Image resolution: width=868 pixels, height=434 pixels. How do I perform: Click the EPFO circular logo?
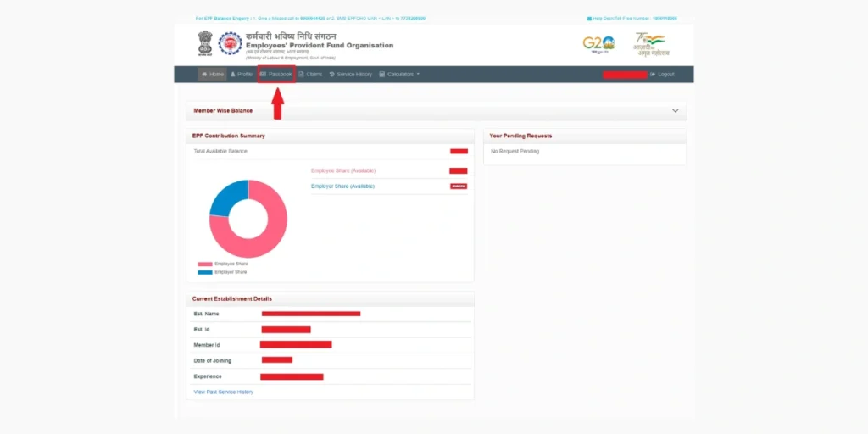point(230,43)
